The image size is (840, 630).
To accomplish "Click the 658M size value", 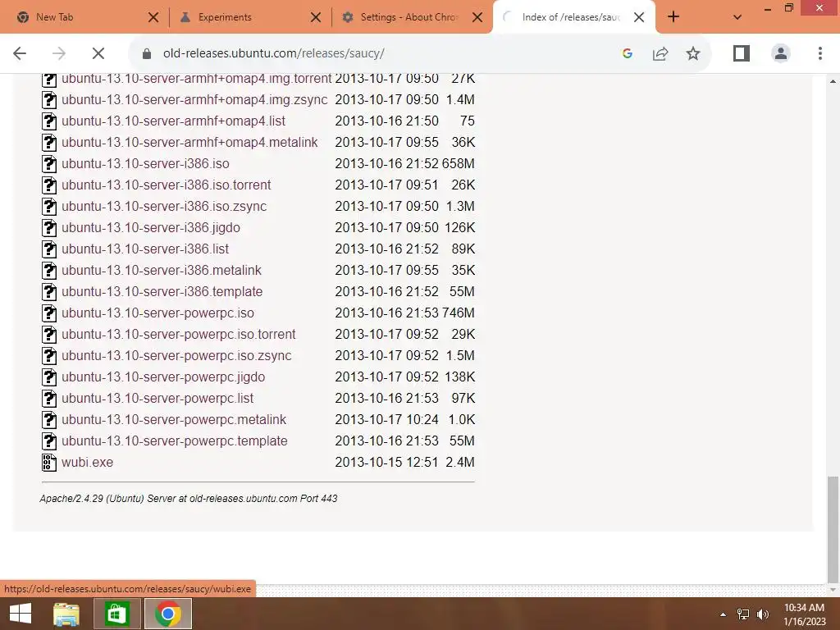I will (x=458, y=163).
